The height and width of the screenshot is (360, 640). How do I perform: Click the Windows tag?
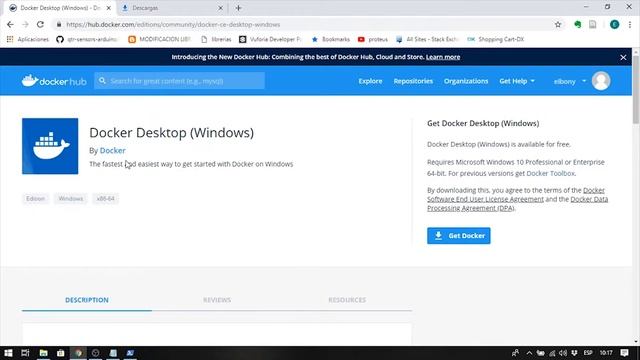71,199
